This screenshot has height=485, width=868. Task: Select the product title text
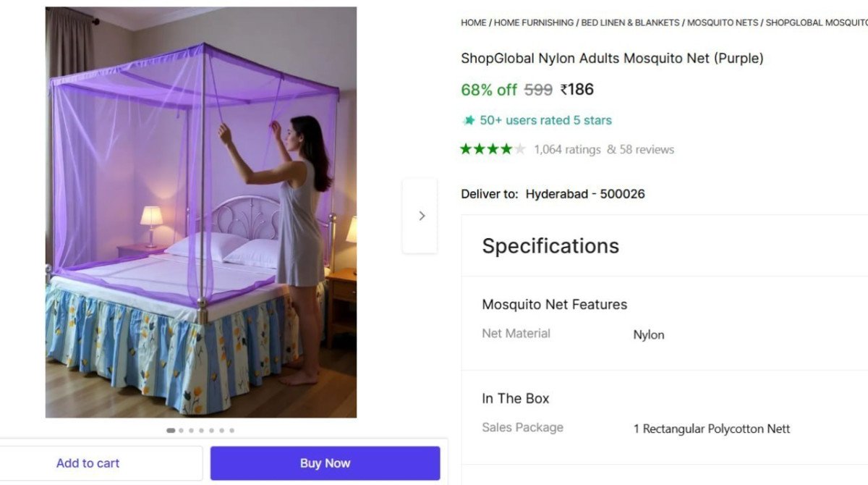611,58
